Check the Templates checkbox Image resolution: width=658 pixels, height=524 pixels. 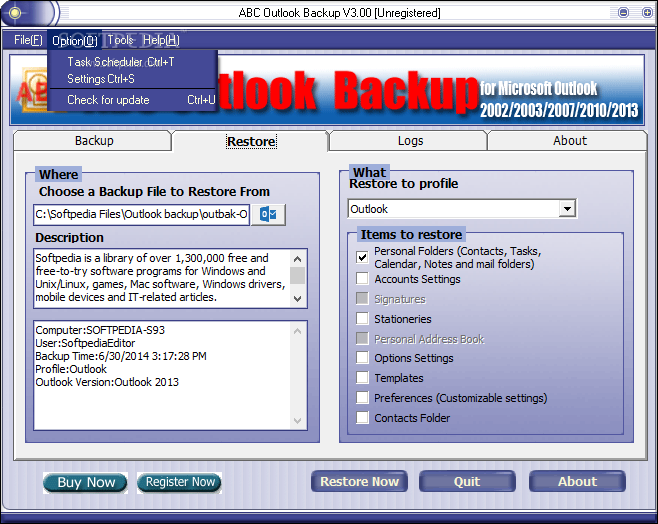(x=362, y=377)
